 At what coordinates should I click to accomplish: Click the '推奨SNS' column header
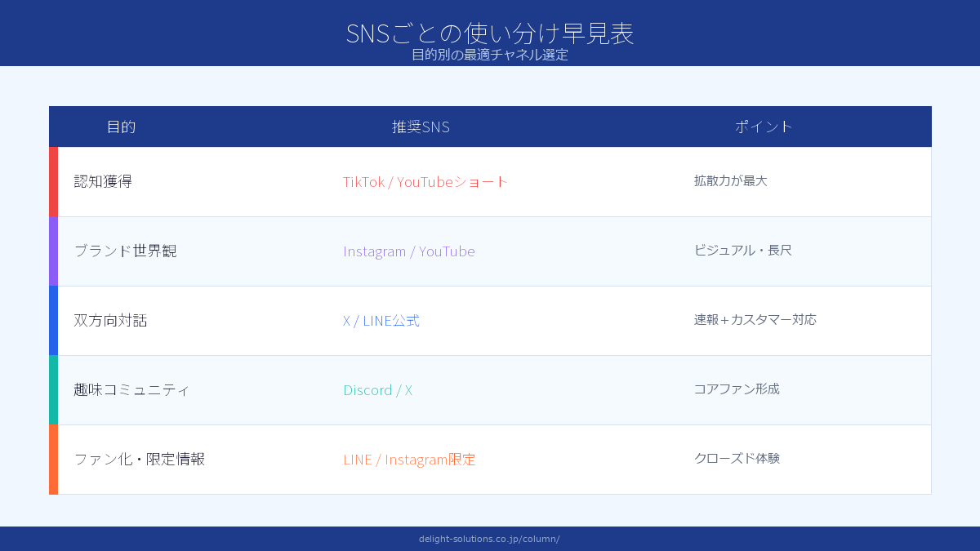(421, 127)
